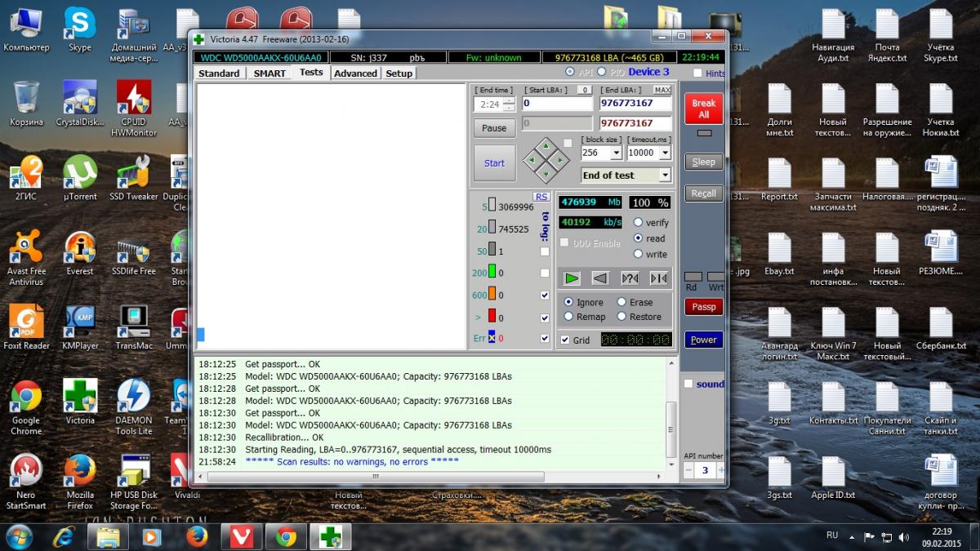Image resolution: width=980 pixels, height=551 pixels.
Task: Open the Skype desktop shortcut
Action: point(80,29)
